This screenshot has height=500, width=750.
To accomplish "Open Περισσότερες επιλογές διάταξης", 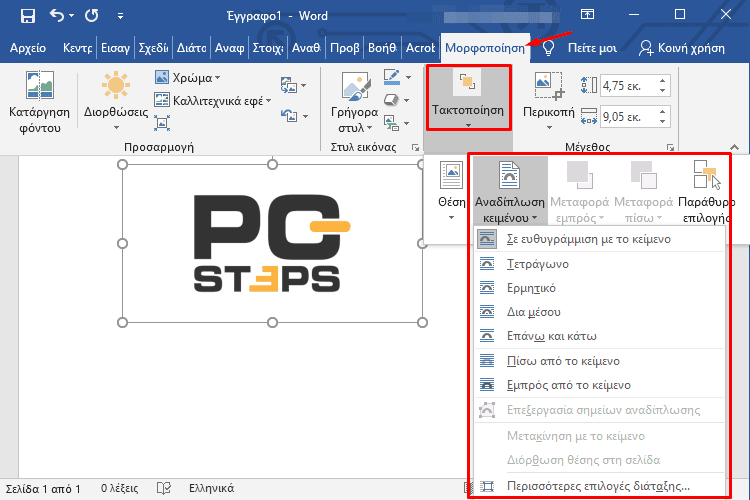I will pos(600,486).
